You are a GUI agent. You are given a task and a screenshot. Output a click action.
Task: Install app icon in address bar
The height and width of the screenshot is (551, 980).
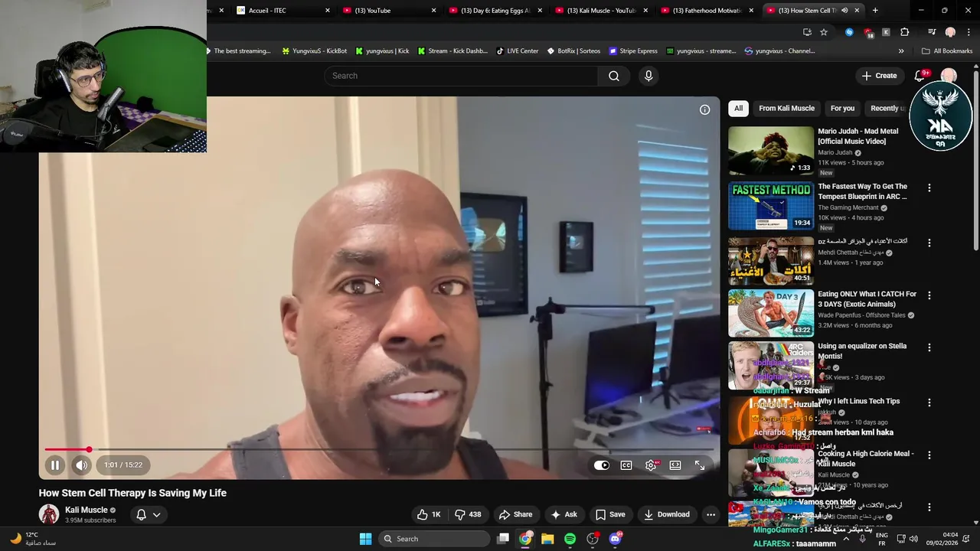tap(807, 32)
